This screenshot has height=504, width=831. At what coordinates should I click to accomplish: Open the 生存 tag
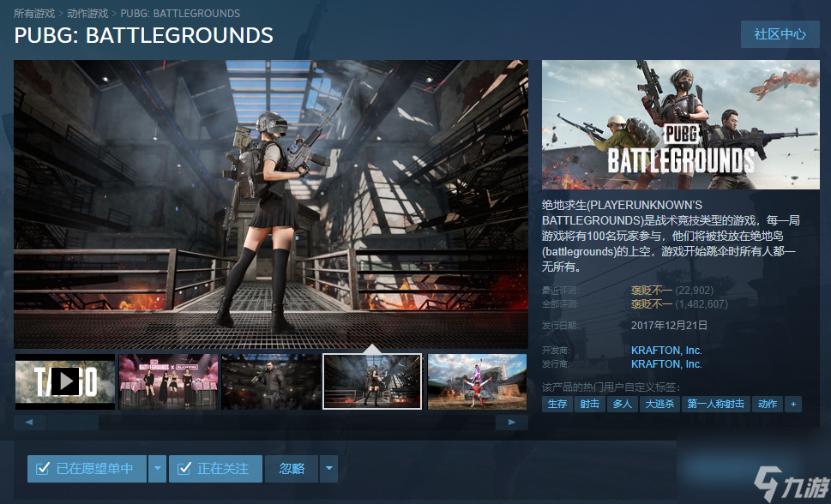coord(557,404)
